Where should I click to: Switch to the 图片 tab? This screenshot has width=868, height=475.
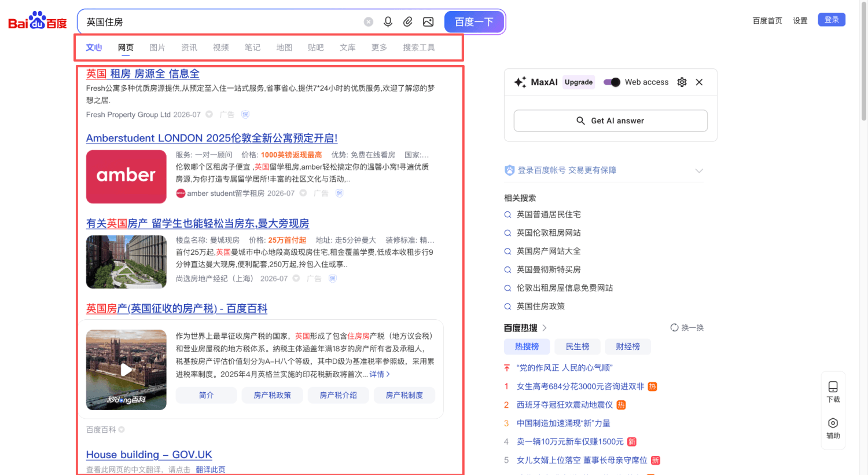coord(157,47)
